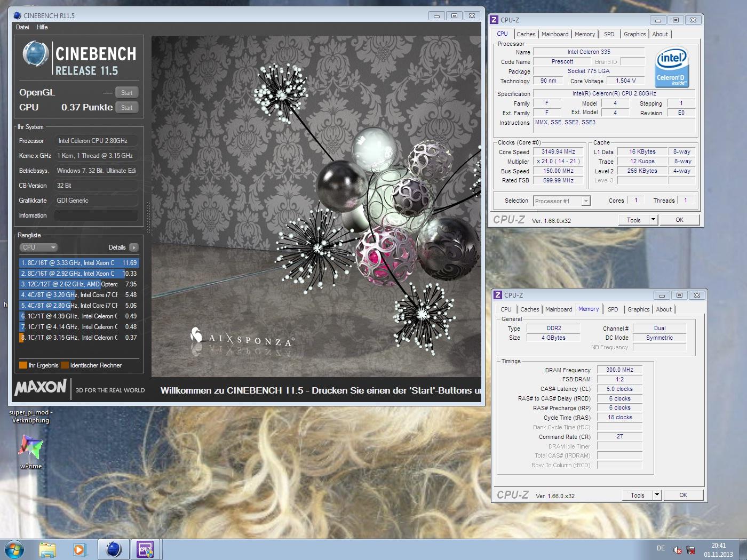The height and width of the screenshot is (560, 747).
Task: Open the wPrime desktop shortcut
Action: (31, 452)
